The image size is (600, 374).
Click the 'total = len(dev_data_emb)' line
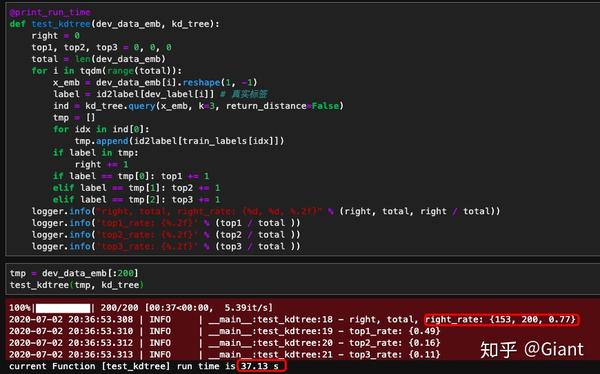pyautogui.click(x=98, y=59)
